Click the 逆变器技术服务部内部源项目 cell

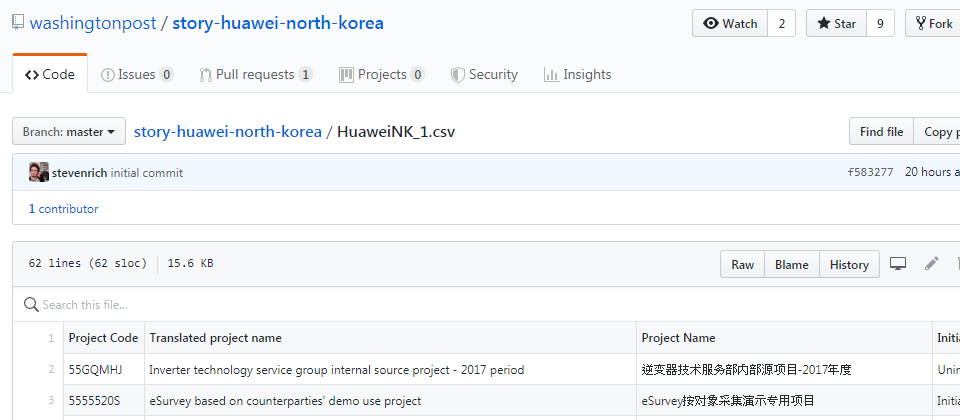784,370
